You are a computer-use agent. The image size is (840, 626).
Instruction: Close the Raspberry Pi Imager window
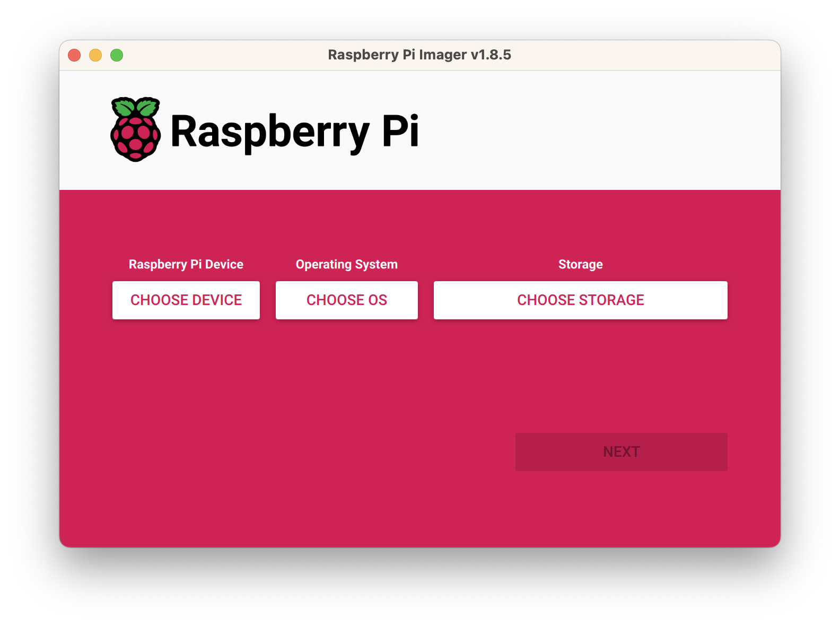[74, 55]
